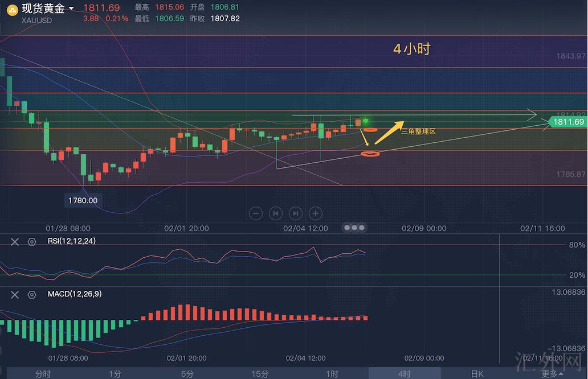Click the zoom out minus icon
The height and width of the screenshot is (379, 588).
(x=256, y=213)
